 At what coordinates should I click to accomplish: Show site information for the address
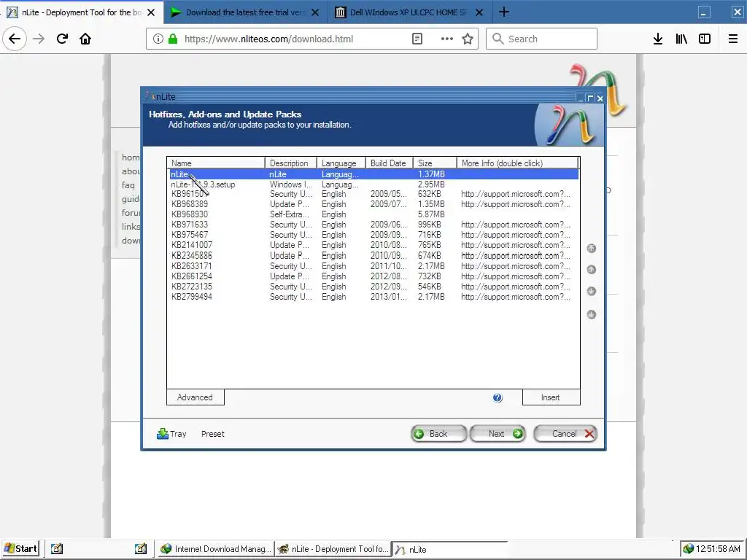(158, 39)
